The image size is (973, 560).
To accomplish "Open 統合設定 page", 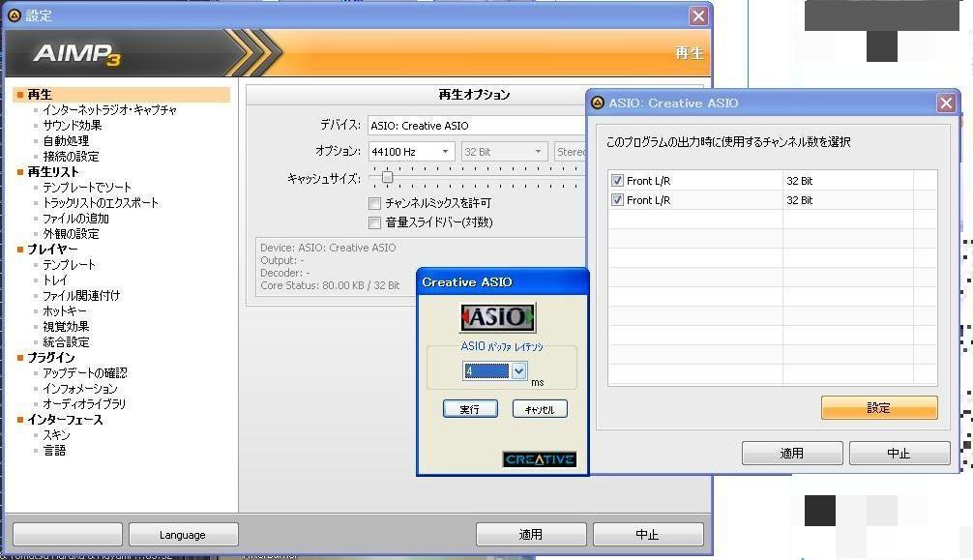I will tap(66, 342).
